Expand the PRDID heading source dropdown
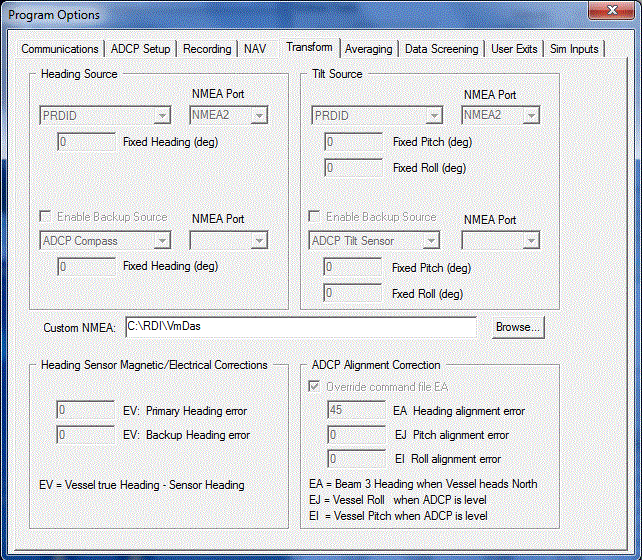The width and height of the screenshot is (644, 560). pos(105,116)
